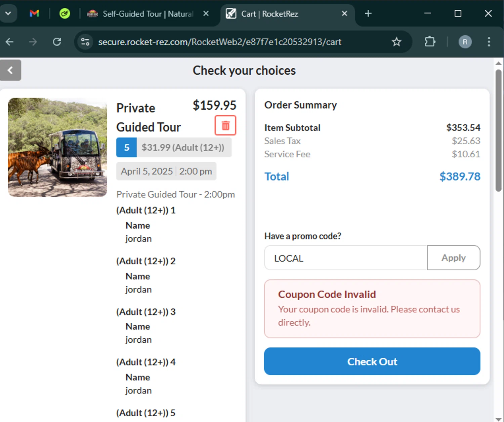Click the Order Summary heading

(x=300, y=105)
